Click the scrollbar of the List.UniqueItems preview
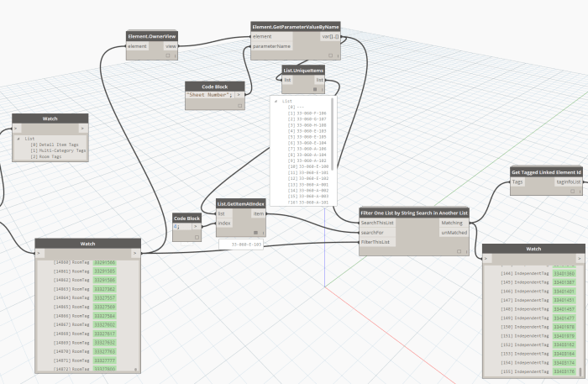Viewport: 588px width, 384px height. tap(333, 134)
